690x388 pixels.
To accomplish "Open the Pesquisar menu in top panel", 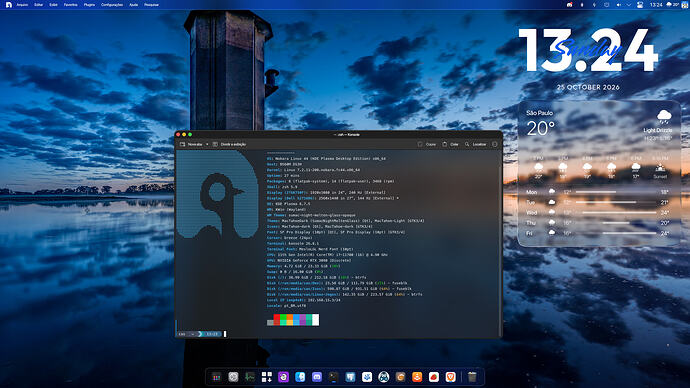I will tap(151, 5).
